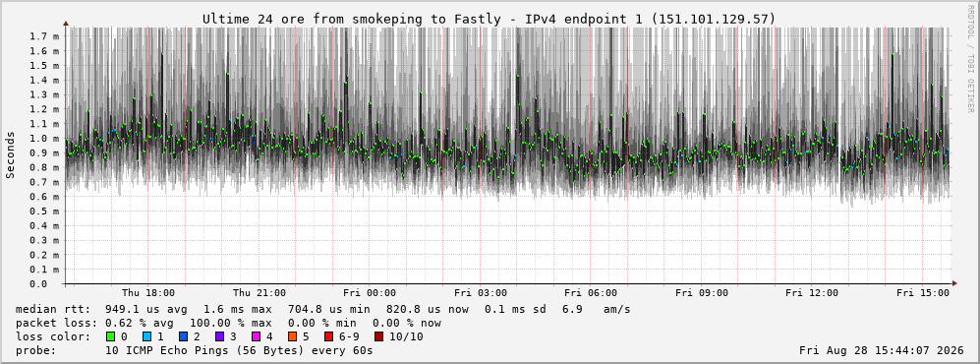Click the magenta loss color 4 swatch
The width and height of the screenshot is (980, 364).
(x=257, y=336)
